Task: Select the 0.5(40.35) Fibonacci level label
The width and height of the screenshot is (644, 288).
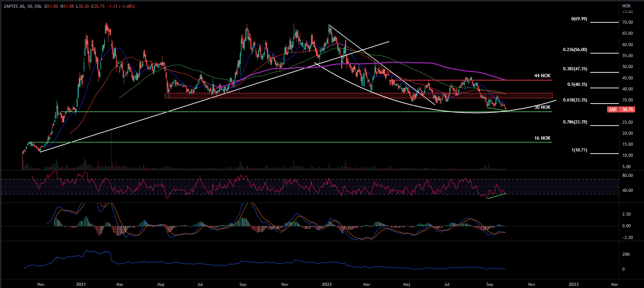Action: coord(577,84)
